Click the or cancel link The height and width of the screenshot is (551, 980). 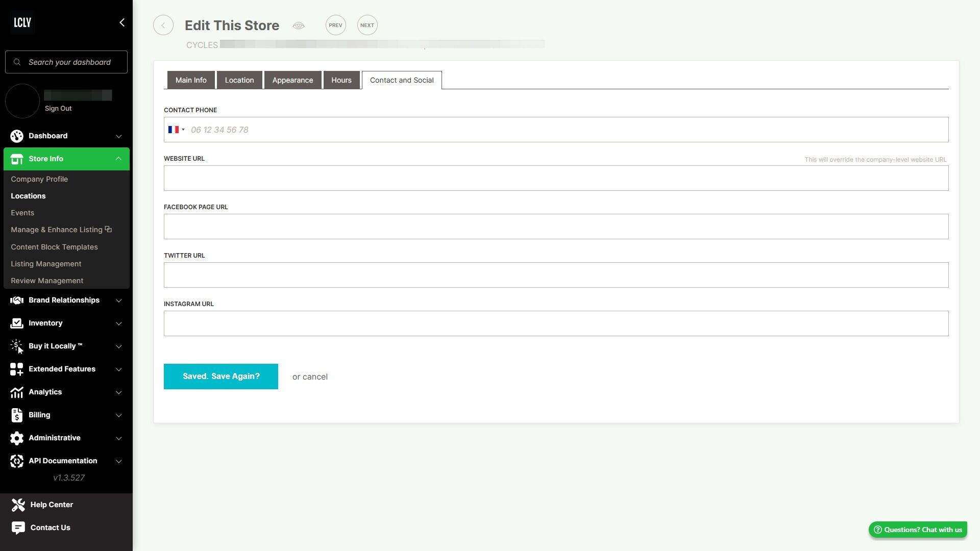[x=310, y=377]
